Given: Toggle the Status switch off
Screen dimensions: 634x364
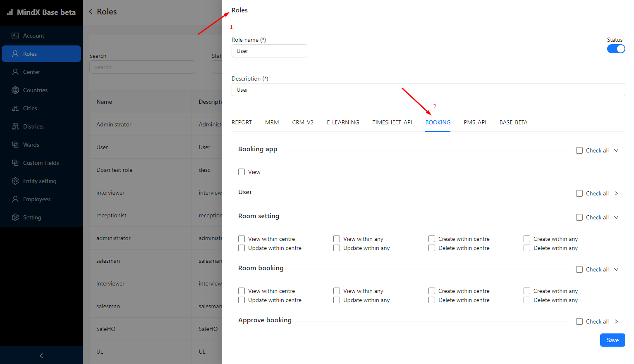Looking at the screenshot, I should click(x=616, y=49).
